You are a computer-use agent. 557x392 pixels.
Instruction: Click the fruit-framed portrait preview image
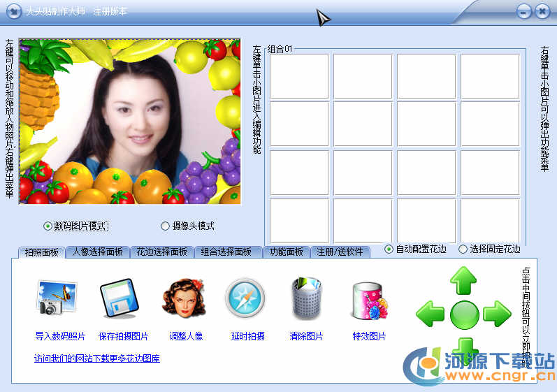pyautogui.click(x=130, y=122)
